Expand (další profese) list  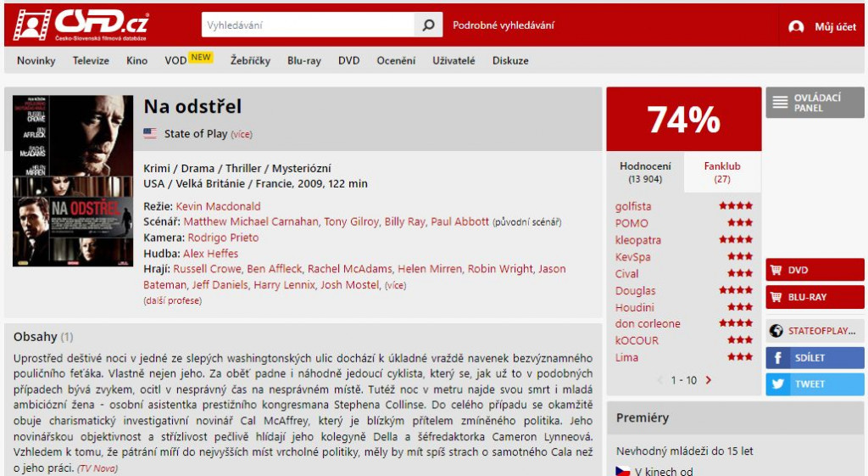click(173, 300)
